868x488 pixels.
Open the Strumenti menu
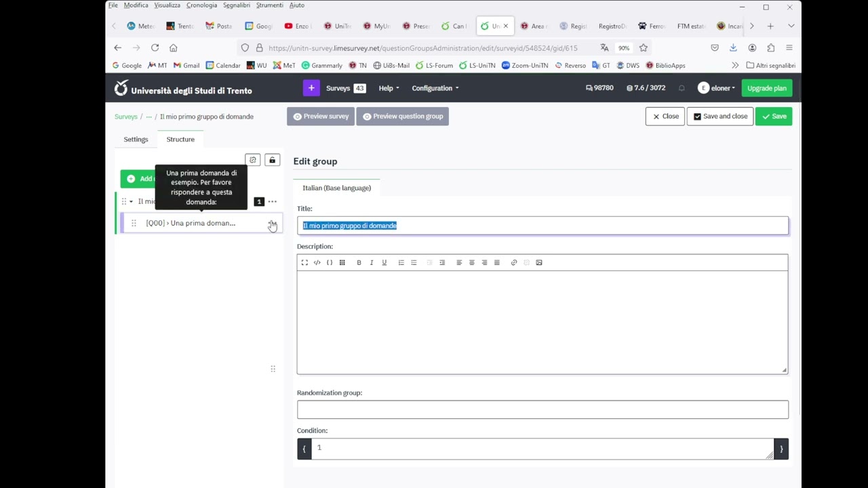(x=269, y=5)
